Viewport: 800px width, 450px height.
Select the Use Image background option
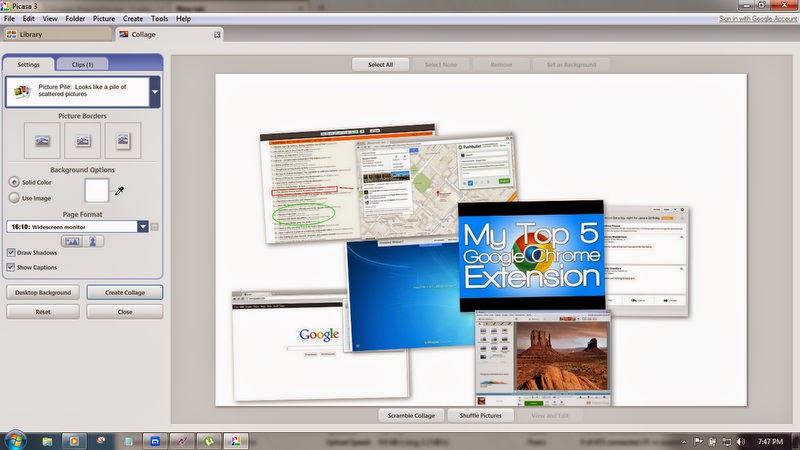coord(14,198)
